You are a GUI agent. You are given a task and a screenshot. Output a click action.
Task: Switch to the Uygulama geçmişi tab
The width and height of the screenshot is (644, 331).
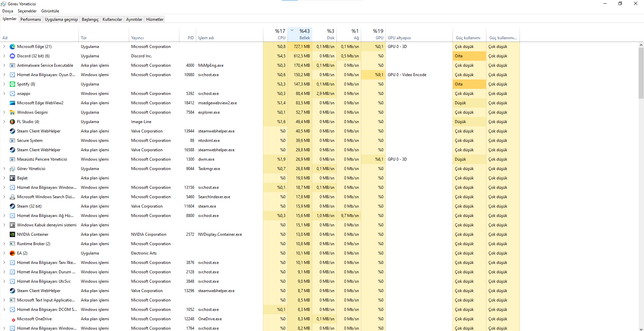(61, 19)
